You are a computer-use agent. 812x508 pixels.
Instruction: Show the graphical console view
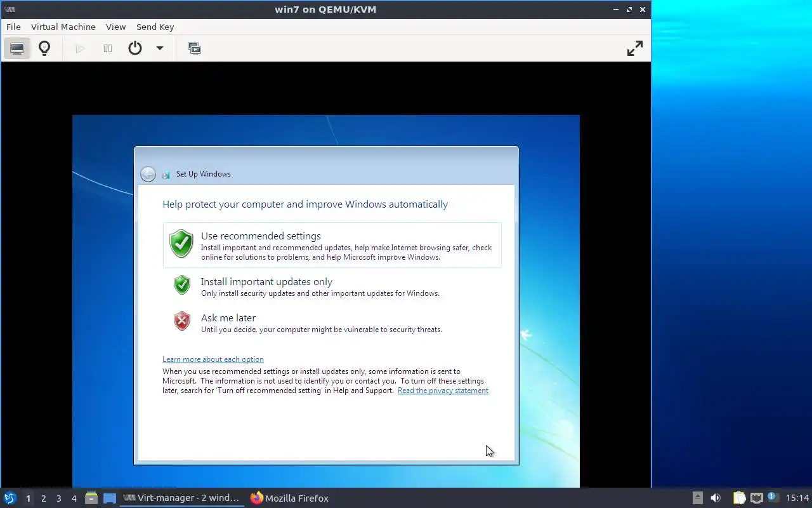pos(17,48)
